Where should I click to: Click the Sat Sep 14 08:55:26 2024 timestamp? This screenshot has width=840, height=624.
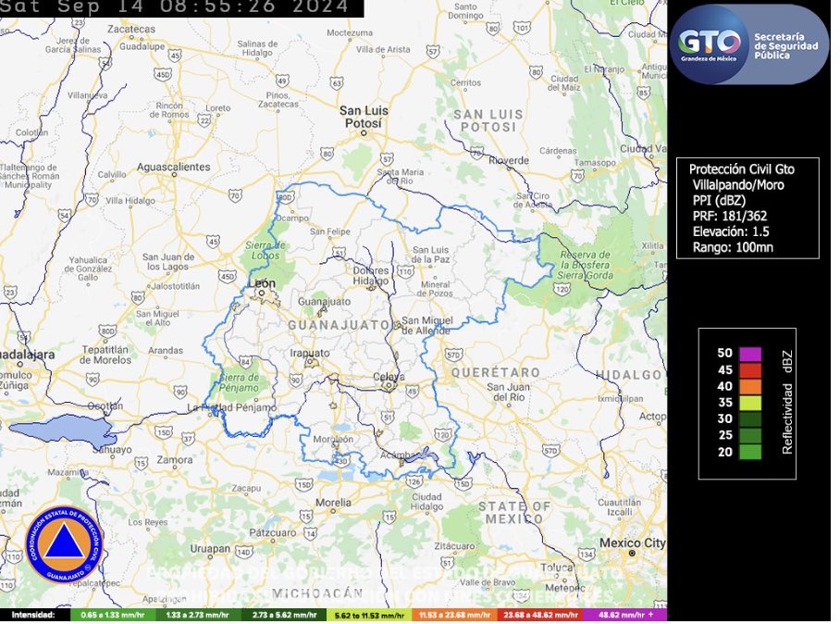coord(174,7)
